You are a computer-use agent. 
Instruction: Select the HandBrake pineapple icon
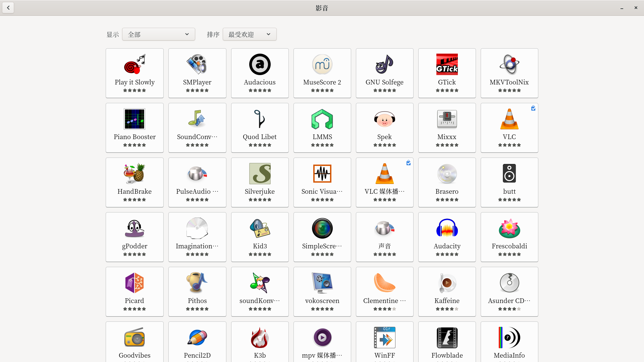click(135, 173)
